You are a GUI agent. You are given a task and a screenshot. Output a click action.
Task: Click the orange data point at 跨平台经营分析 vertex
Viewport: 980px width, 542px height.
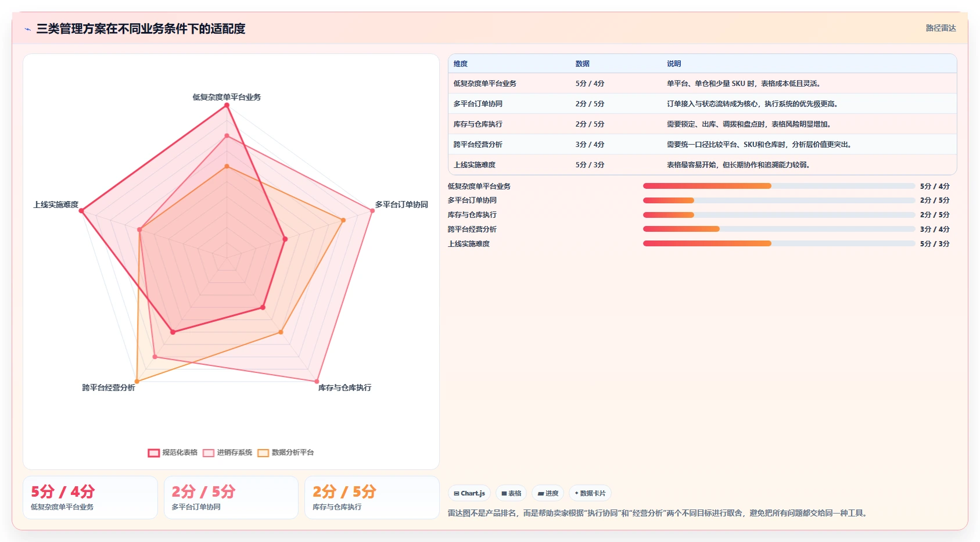tap(137, 382)
